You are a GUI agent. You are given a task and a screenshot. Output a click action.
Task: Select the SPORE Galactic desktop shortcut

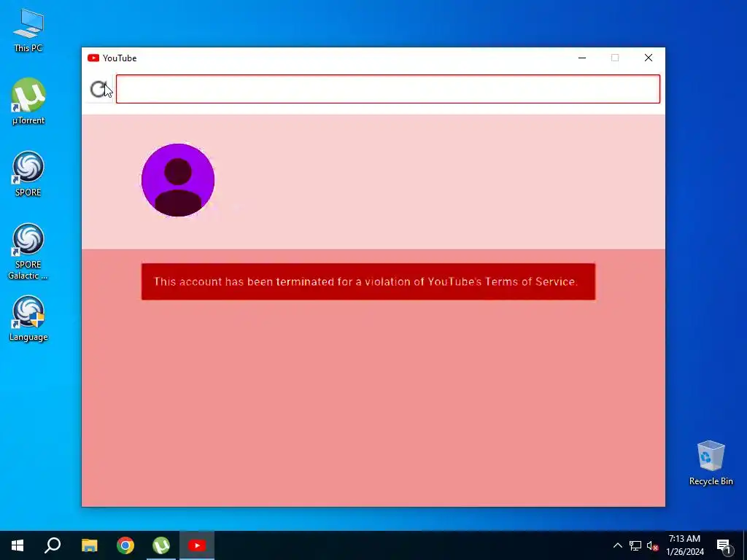point(28,252)
